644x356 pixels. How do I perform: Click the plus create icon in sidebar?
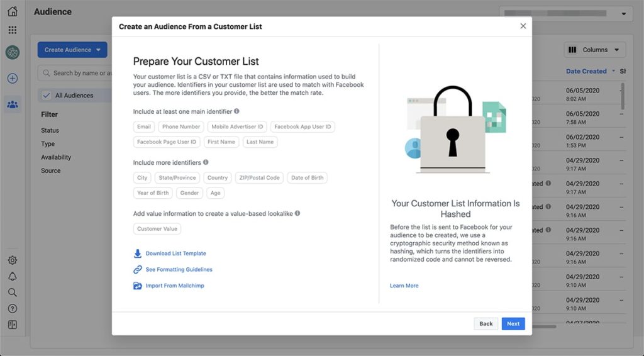[13, 79]
